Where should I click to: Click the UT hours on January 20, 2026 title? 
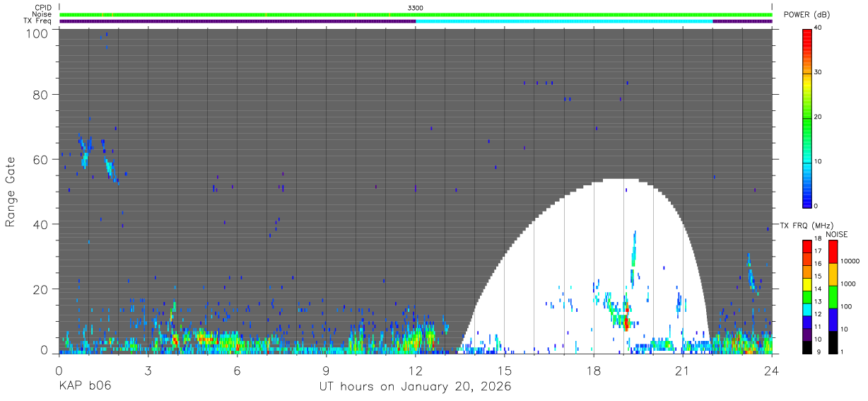[x=416, y=387]
